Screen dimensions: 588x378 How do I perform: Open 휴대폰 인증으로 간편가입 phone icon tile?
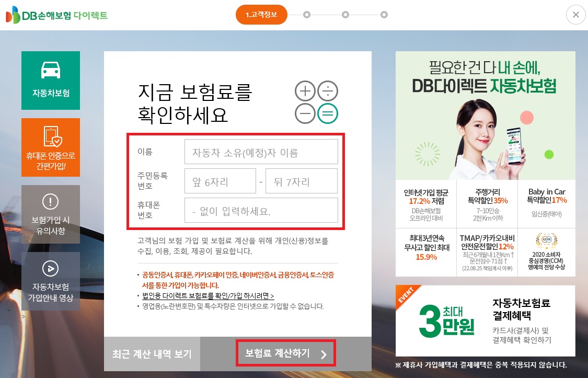point(51,147)
